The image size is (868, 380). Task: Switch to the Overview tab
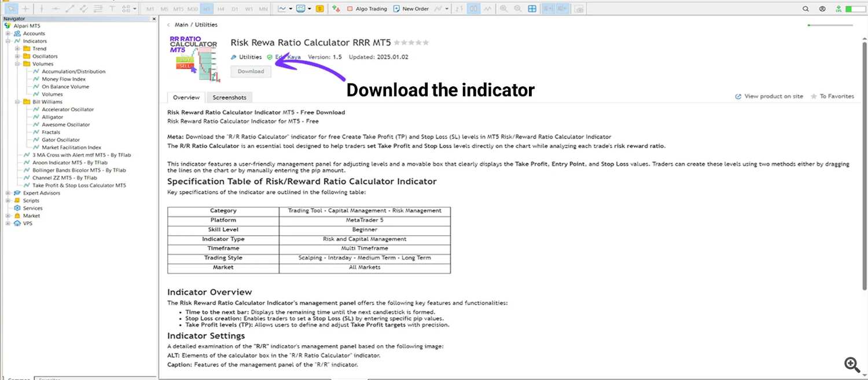click(186, 97)
